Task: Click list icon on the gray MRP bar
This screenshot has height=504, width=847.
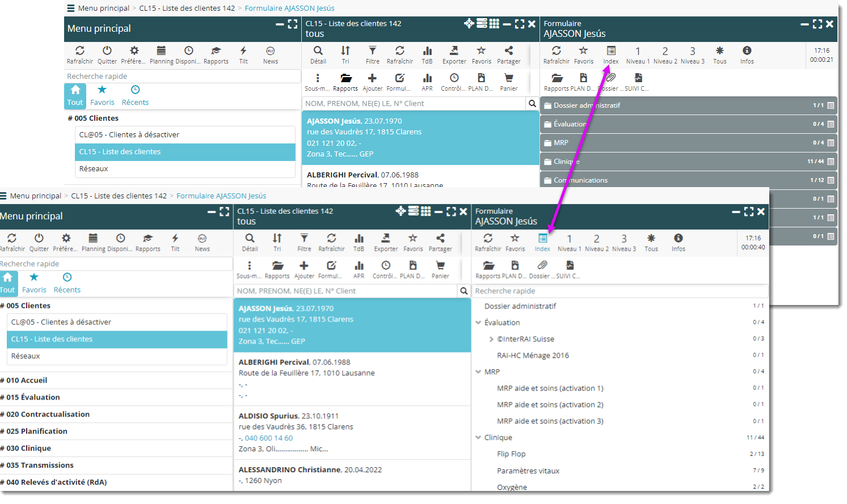Action: [831, 143]
